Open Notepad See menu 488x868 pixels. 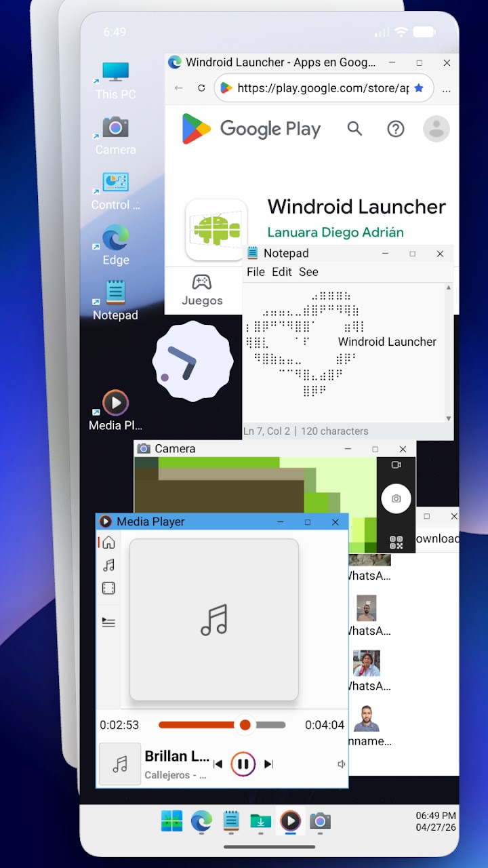point(308,272)
